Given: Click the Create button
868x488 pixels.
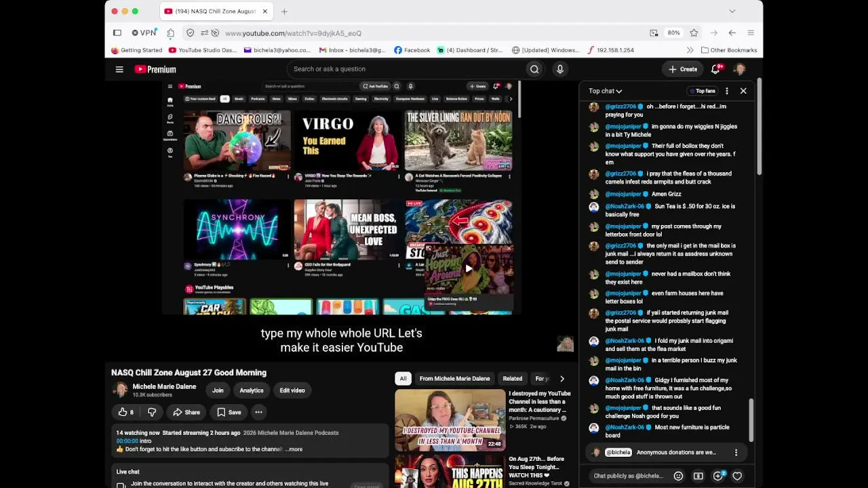Looking at the screenshot, I should pyautogui.click(x=682, y=69).
